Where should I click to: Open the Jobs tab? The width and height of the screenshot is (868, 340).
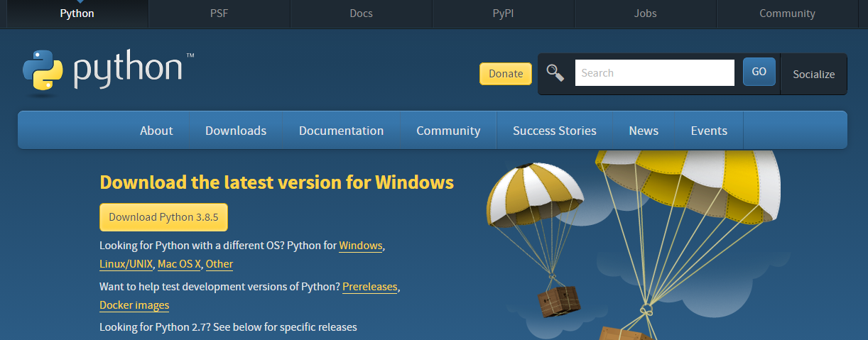click(645, 13)
